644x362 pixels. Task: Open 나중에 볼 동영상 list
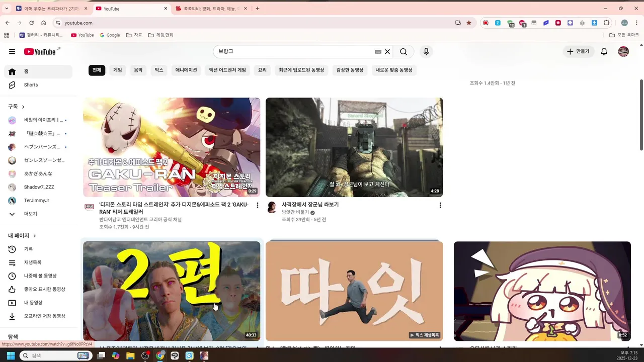pos(38,276)
